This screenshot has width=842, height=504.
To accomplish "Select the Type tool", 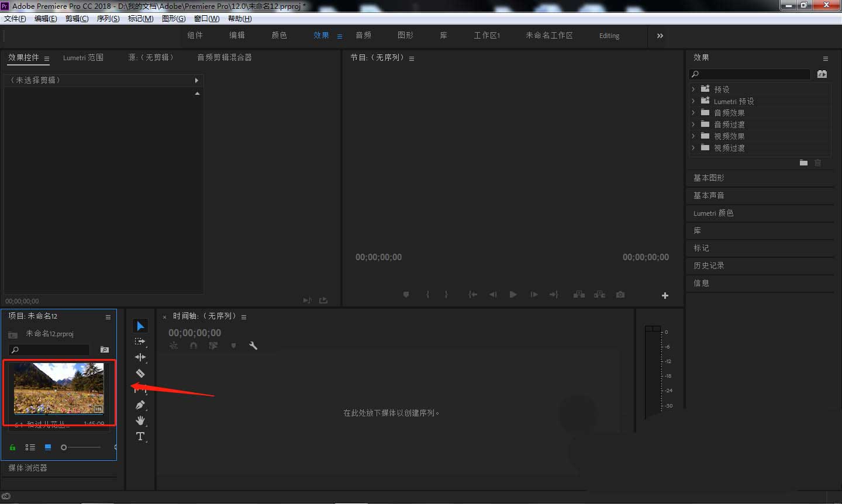I will (x=140, y=436).
